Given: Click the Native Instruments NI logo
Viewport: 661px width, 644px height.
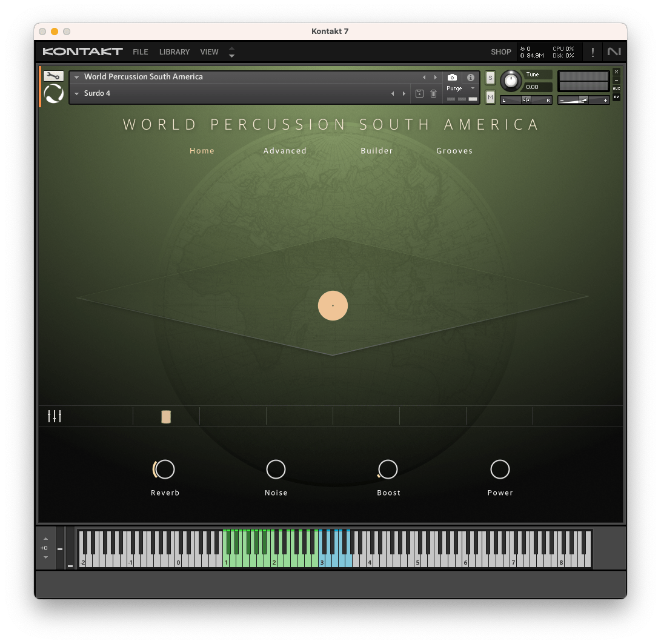Looking at the screenshot, I should click(614, 51).
